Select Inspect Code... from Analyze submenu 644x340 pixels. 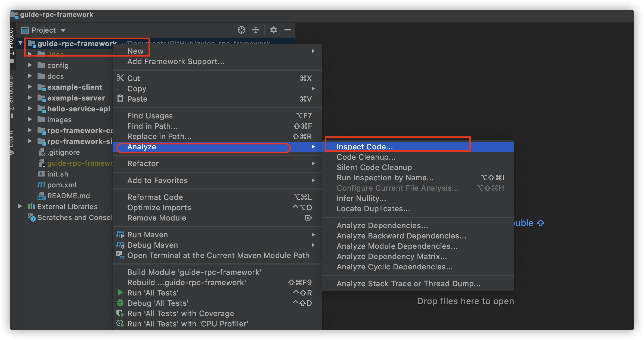(365, 147)
